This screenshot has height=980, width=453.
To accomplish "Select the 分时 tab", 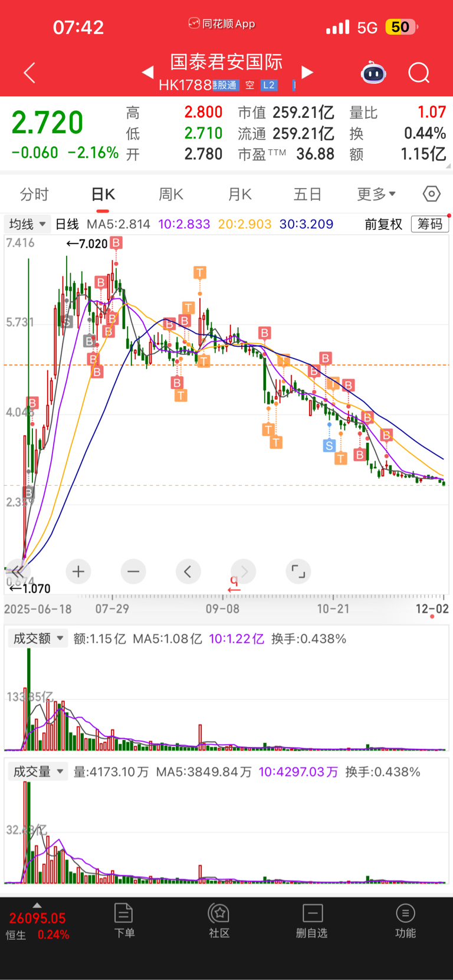I will 34,194.
